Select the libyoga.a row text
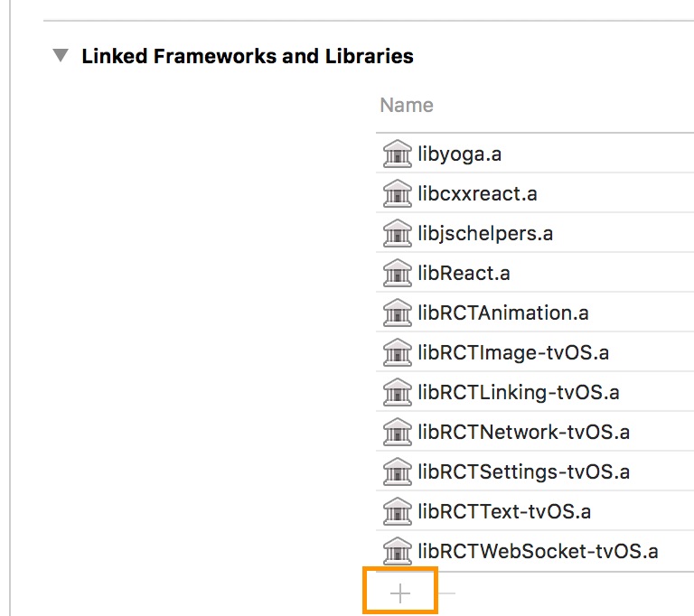Viewport: 694px width, 616px height. coord(459,154)
